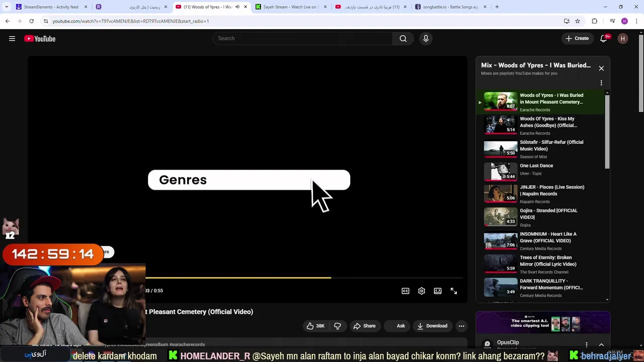Open the YouTube guide hamburger menu
The width and height of the screenshot is (644, 362).
coord(12,39)
